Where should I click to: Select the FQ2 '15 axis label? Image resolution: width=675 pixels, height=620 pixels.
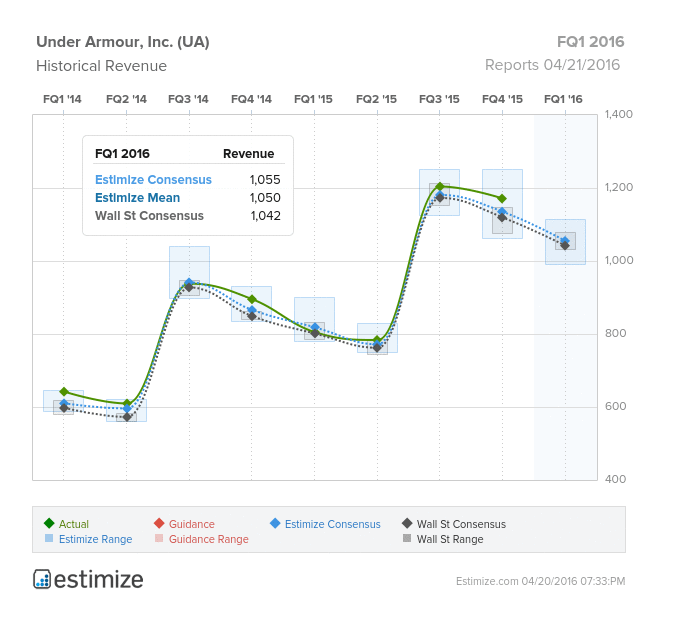point(376,99)
